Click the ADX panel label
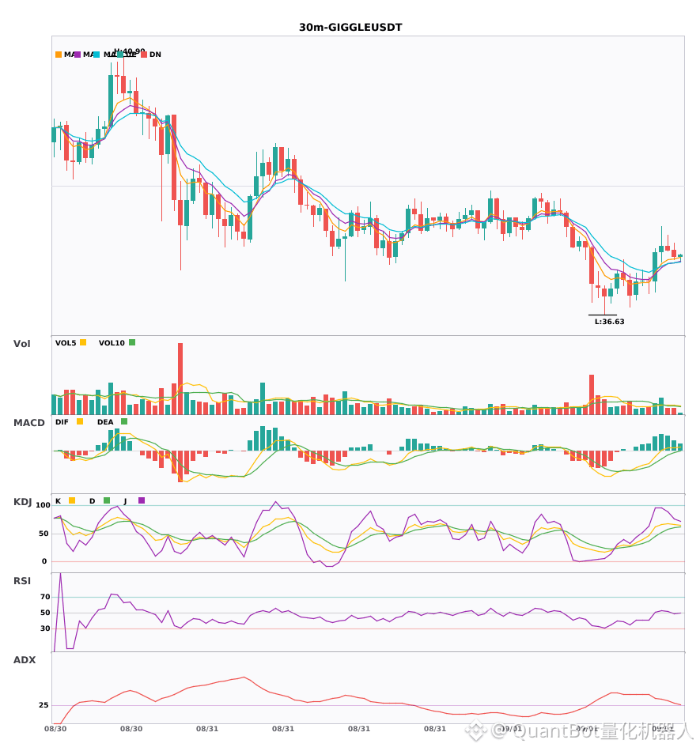Image resolution: width=700 pixels, height=751 pixels. 25,660
